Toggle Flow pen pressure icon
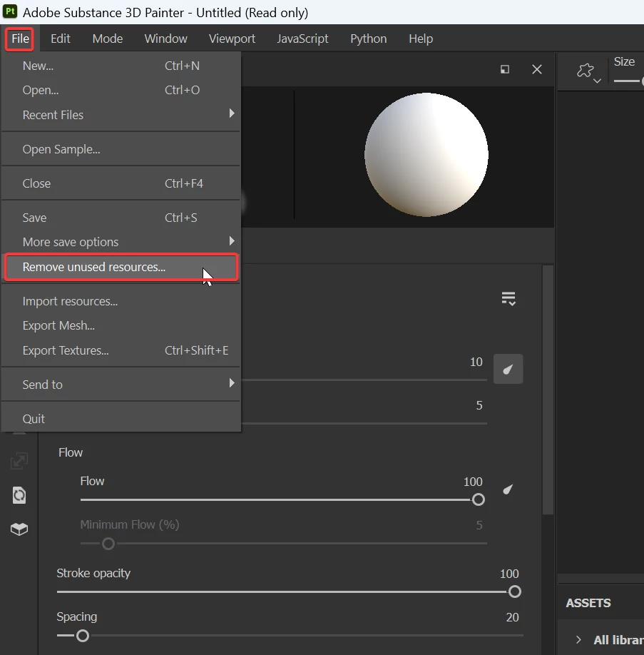The image size is (644, 655). [x=508, y=489]
